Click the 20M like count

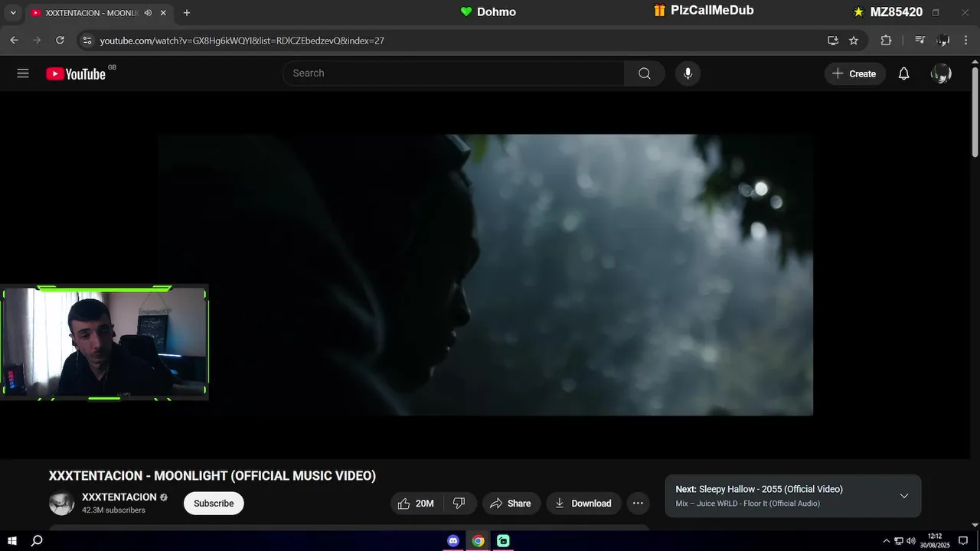pos(424,503)
